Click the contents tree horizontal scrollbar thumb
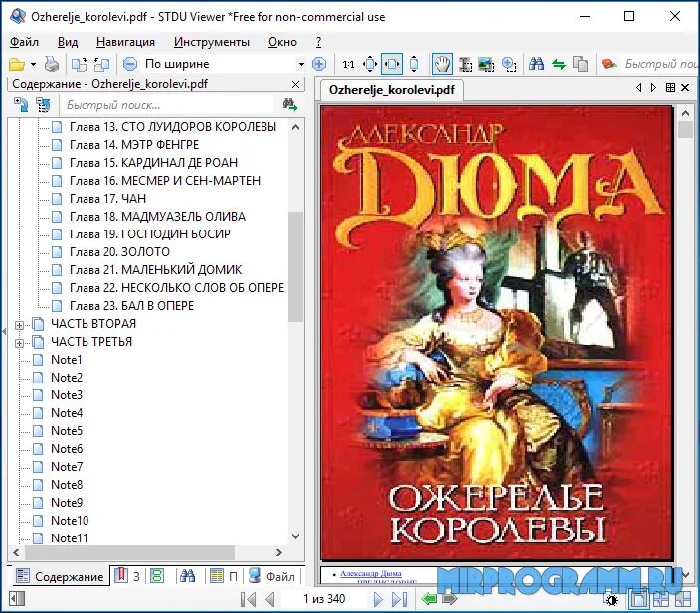The width and height of the screenshot is (700, 613). click(x=130, y=552)
